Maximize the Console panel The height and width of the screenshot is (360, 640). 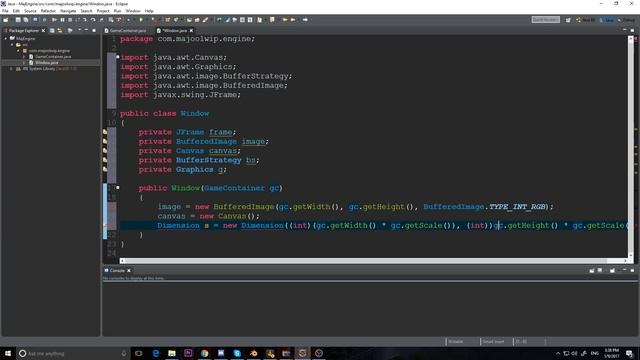click(632, 271)
